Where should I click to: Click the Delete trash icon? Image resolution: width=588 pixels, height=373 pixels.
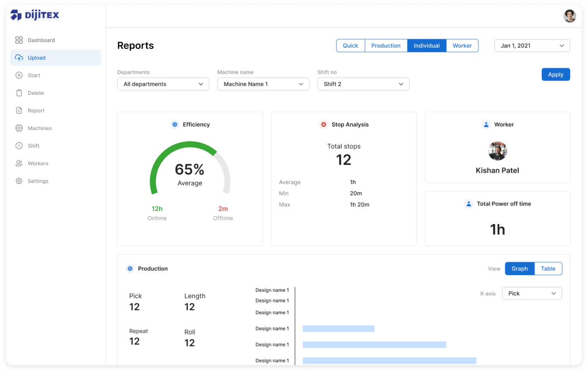coord(19,93)
